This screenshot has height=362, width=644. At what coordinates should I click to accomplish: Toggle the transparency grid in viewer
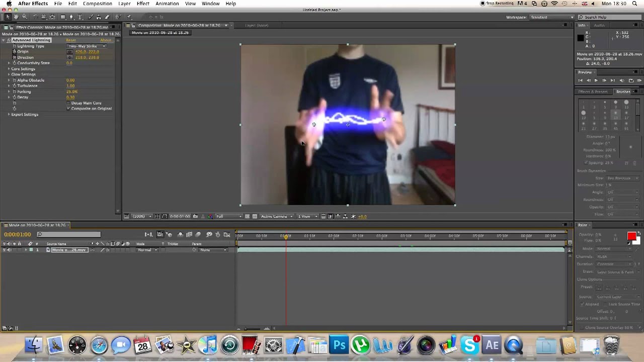tap(255, 216)
